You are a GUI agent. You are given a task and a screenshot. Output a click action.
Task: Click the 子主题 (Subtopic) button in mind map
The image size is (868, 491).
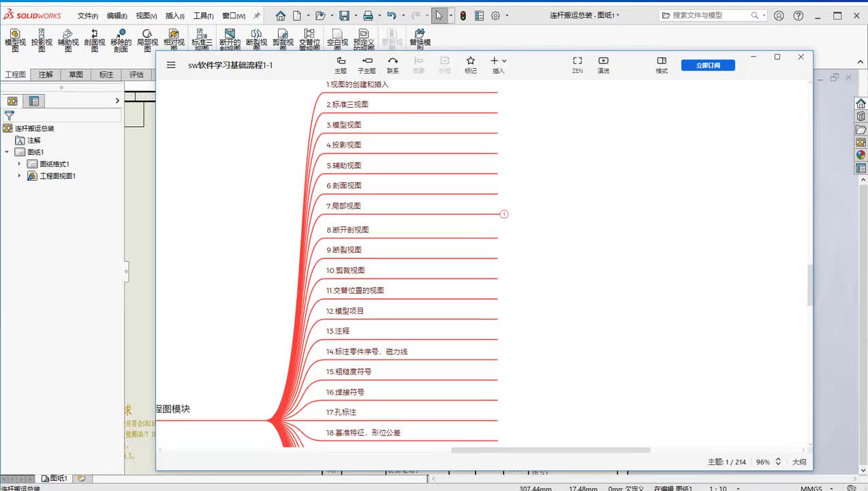tap(367, 65)
